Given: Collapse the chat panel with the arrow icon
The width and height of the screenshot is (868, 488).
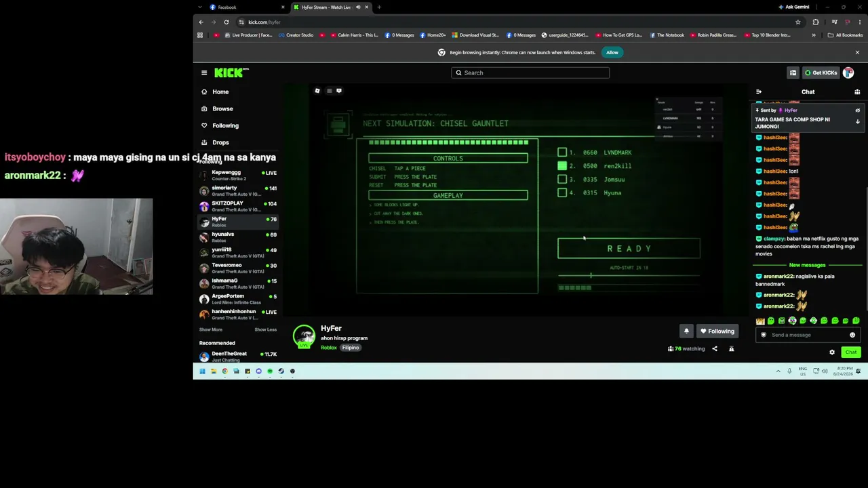Looking at the screenshot, I should [x=759, y=91].
